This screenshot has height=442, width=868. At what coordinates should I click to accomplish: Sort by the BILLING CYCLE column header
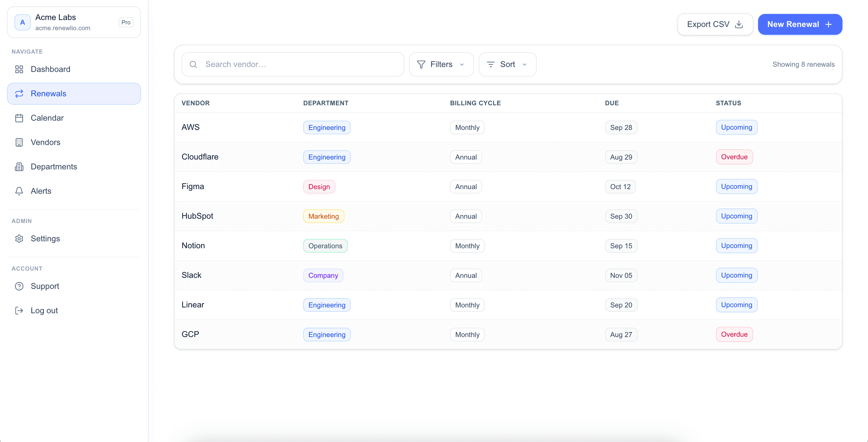475,103
